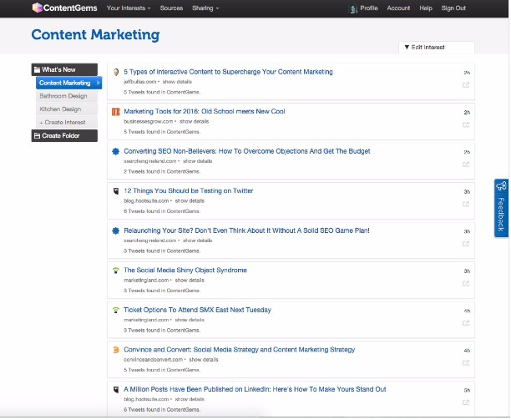Show details for Ticket Options SMX East article
Viewport: 511px width, 420px height.
pos(190,320)
